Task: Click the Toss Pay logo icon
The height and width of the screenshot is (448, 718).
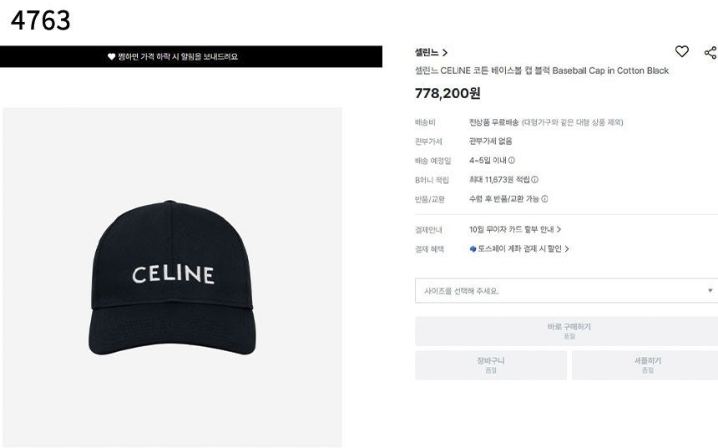Action: tap(473, 249)
